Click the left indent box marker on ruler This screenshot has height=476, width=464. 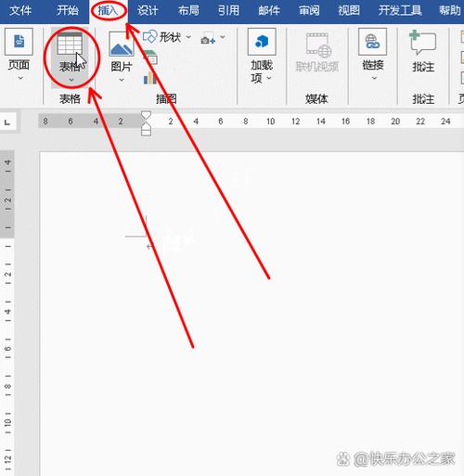(146, 133)
